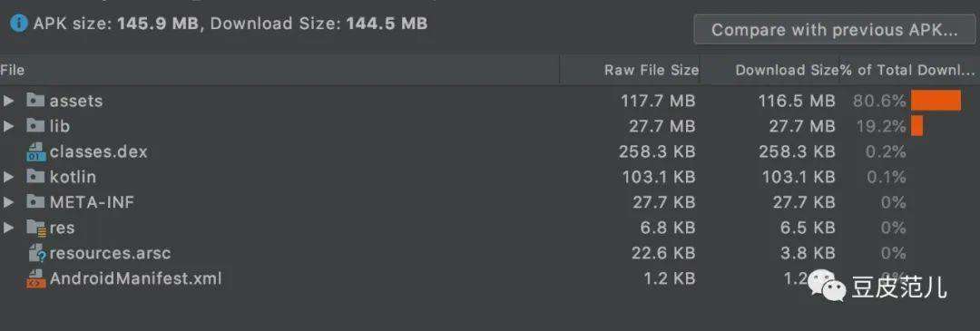Expand the res folder arrow

point(9,228)
